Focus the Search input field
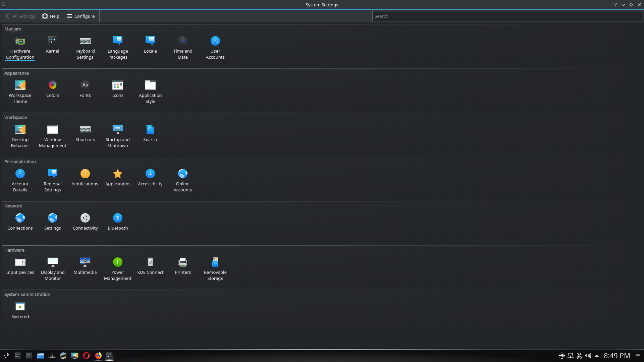The image size is (644, 362). click(507, 16)
